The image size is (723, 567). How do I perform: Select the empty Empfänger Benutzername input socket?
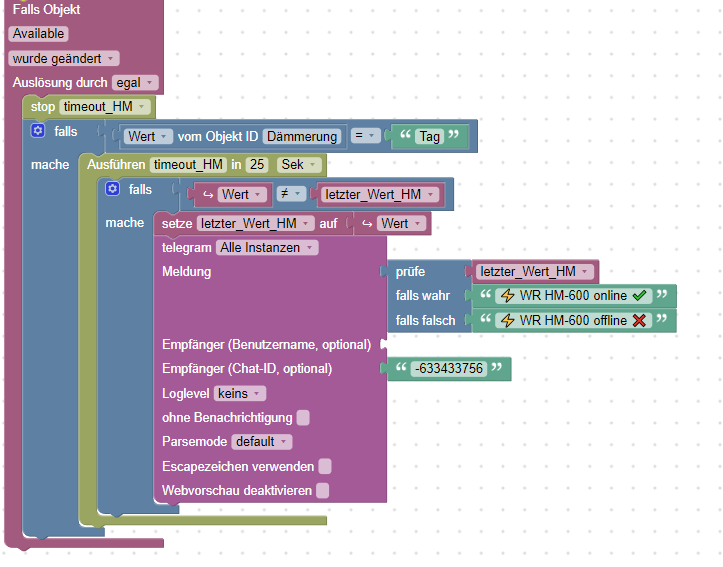383,344
